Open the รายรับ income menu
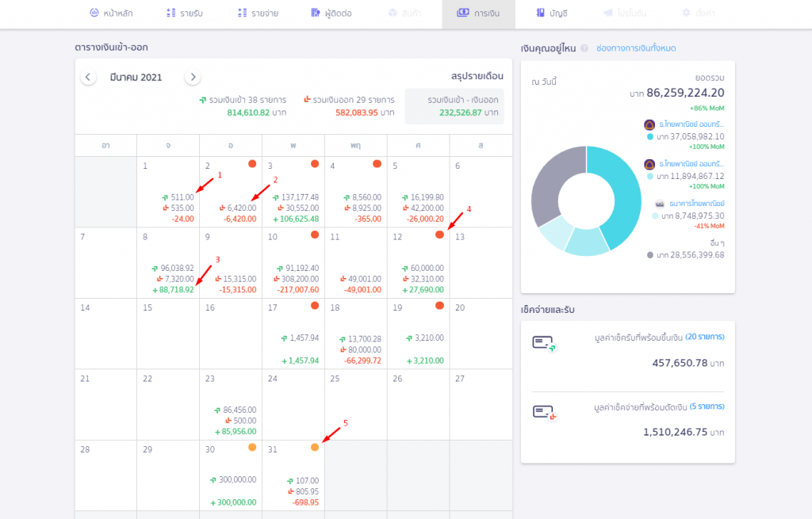812x519 pixels. click(185, 13)
